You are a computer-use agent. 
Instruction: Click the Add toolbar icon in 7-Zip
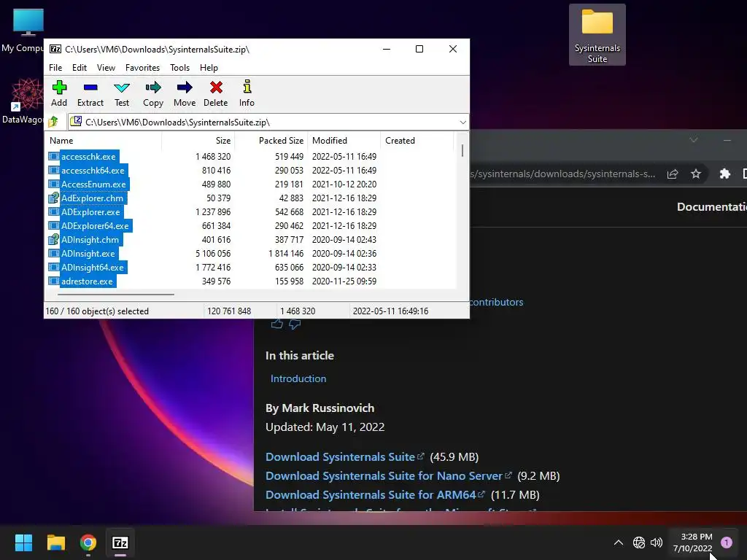click(x=59, y=93)
